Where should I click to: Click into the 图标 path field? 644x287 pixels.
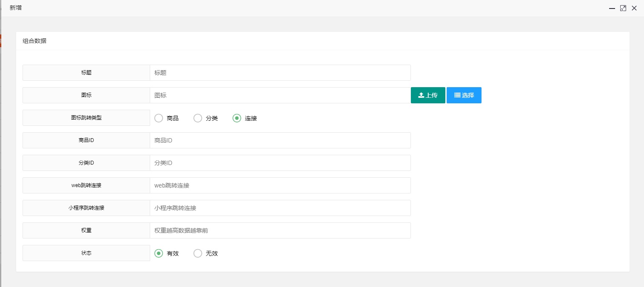[280, 95]
